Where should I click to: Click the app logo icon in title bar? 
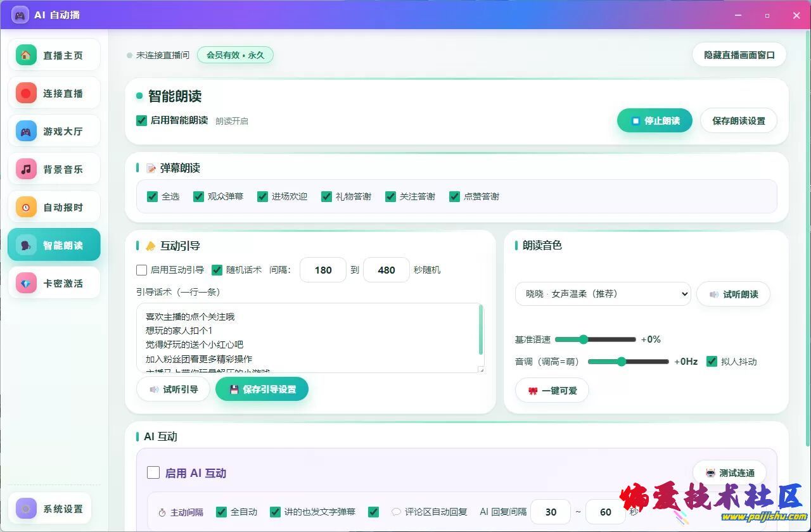point(20,15)
